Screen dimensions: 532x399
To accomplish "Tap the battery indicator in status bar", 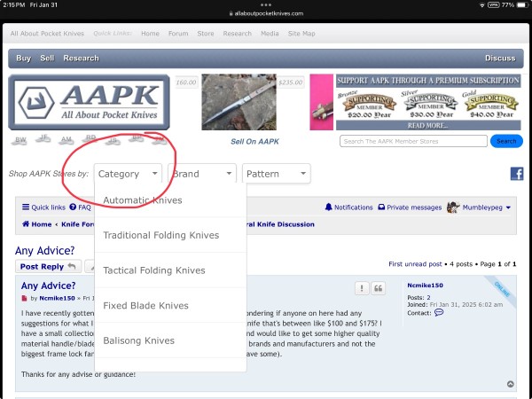I will (x=522, y=5).
